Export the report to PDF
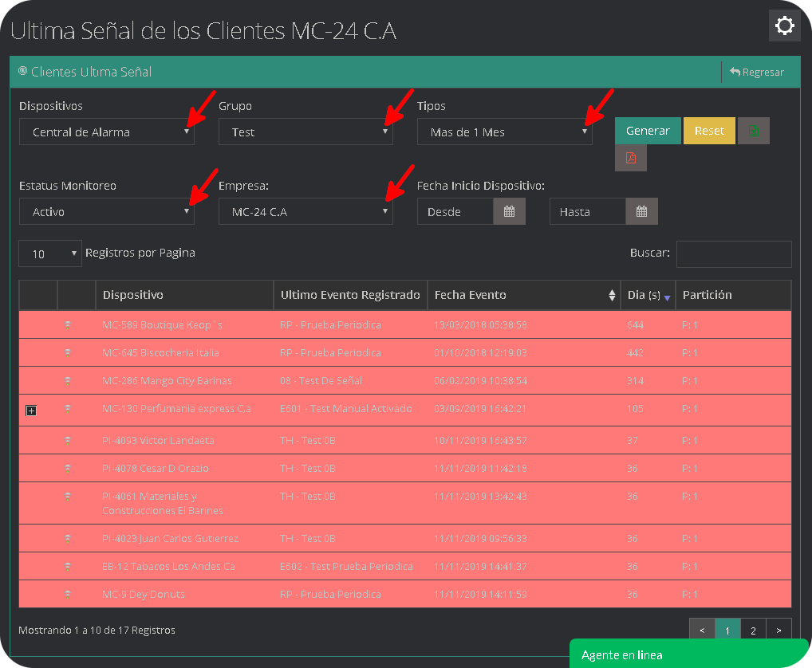812x668 pixels. click(x=630, y=158)
